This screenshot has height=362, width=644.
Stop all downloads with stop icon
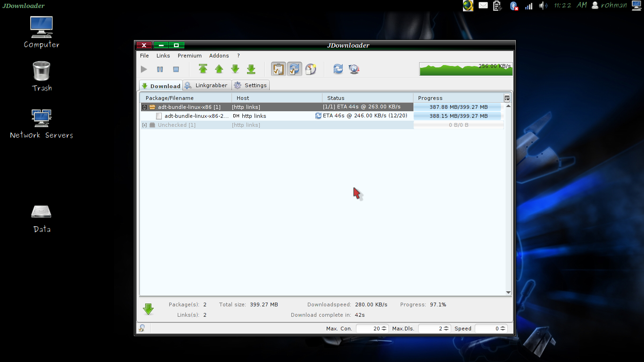[176, 69]
